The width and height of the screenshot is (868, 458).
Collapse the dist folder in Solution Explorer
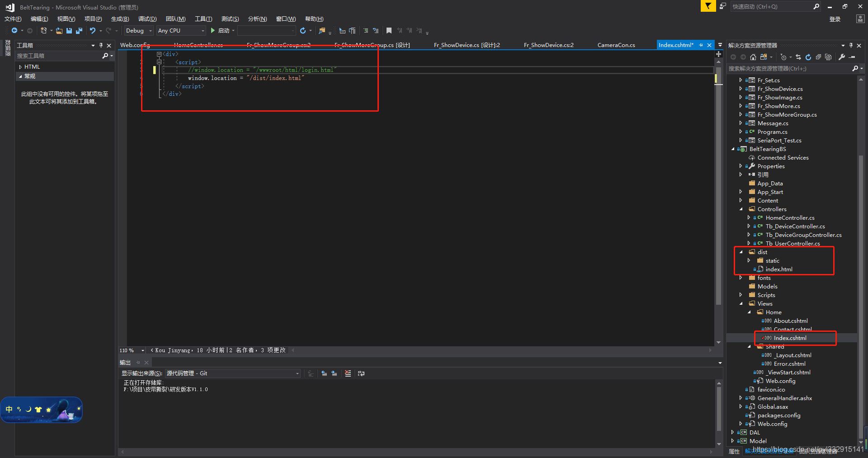coord(741,252)
